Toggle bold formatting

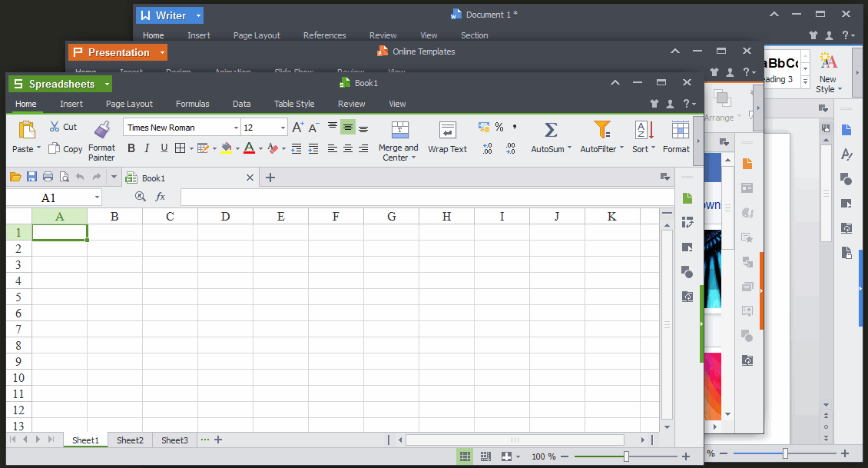tap(131, 148)
